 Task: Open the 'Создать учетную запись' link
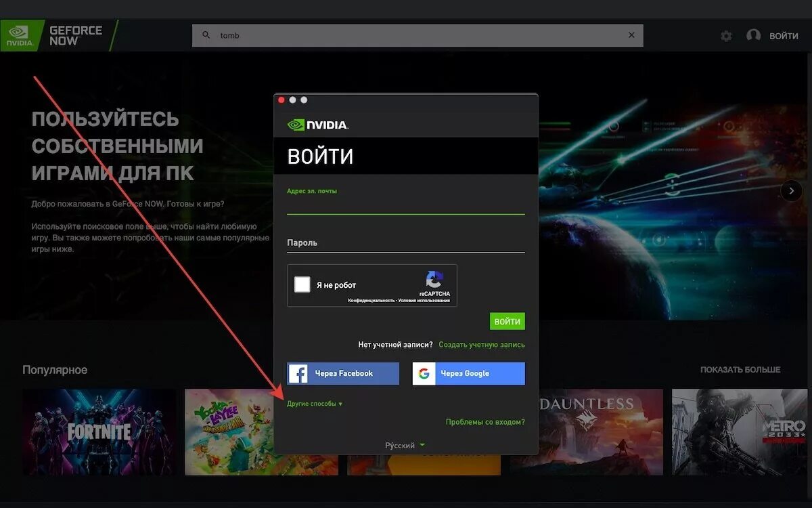click(482, 345)
